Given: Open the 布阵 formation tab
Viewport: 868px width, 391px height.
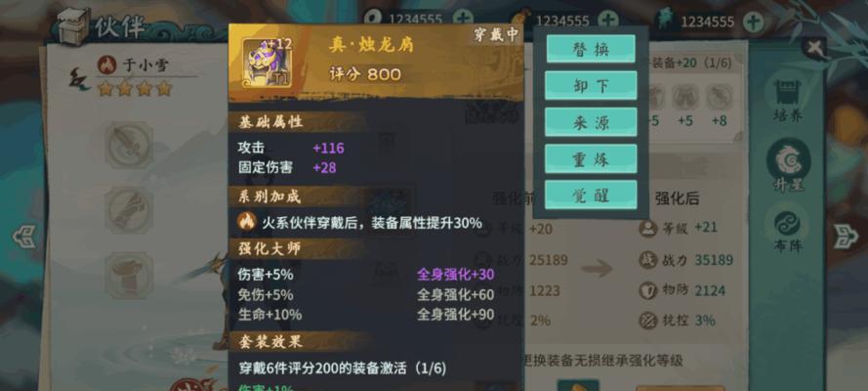Looking at the screenshot, I should pos(787,232).
